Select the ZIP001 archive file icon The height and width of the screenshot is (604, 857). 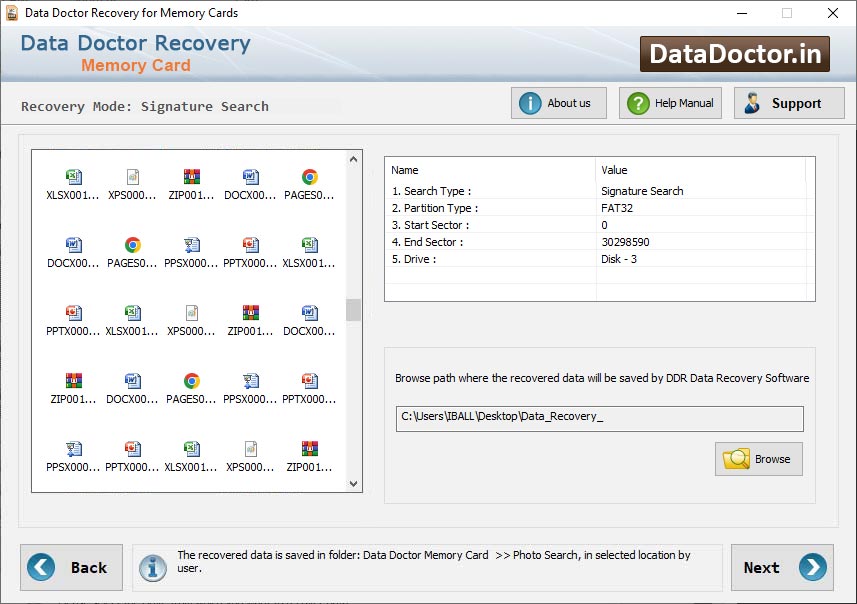click(190, 178)
